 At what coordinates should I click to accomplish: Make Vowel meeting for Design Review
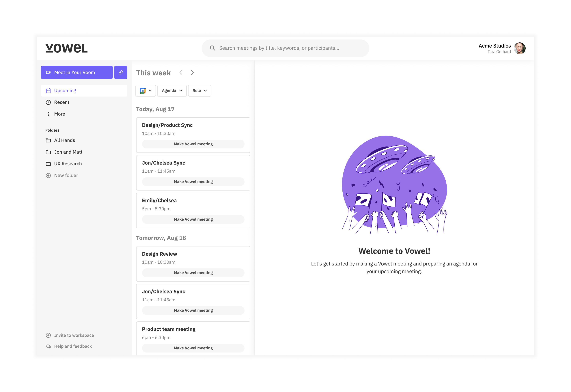coord(193,273)
